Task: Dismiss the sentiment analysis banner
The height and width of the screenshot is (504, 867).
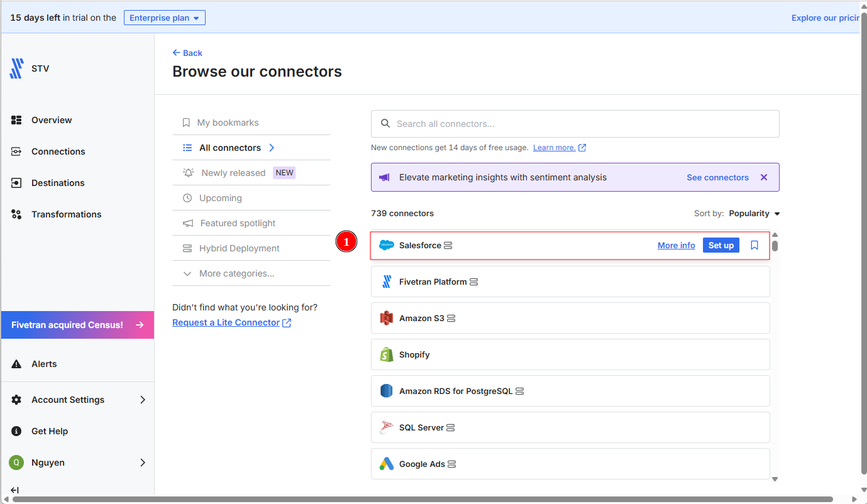Action: (764, 177)
